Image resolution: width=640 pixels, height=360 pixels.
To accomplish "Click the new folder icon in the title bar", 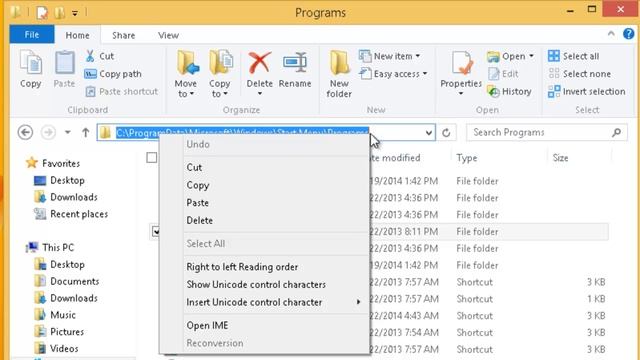I will 60,13.
